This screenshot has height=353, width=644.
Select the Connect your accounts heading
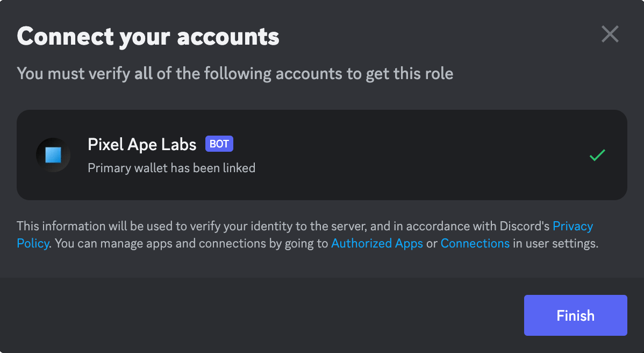[x=148, y=36]
